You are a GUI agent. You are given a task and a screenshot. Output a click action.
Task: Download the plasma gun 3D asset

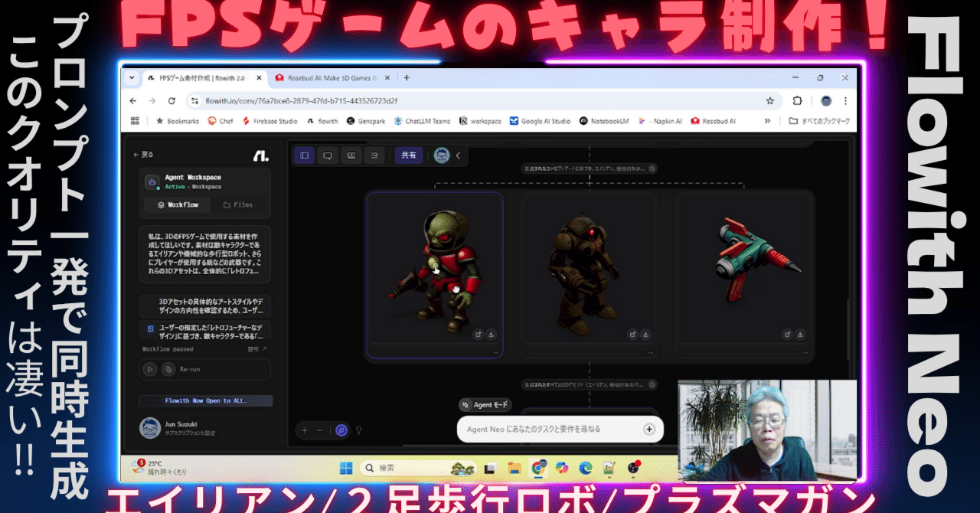point(799,335)
